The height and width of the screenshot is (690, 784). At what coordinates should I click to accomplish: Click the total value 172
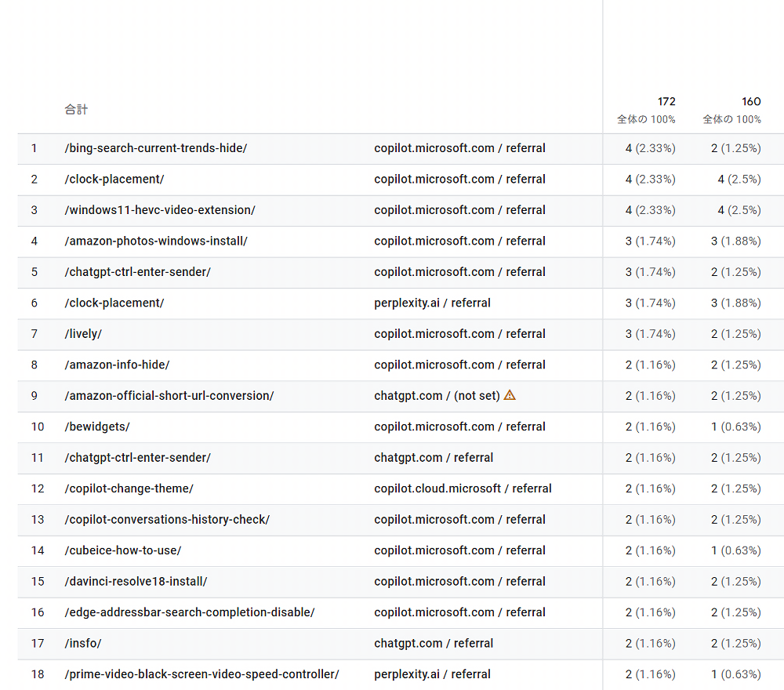pyautogui.click(x=666, y=101)
